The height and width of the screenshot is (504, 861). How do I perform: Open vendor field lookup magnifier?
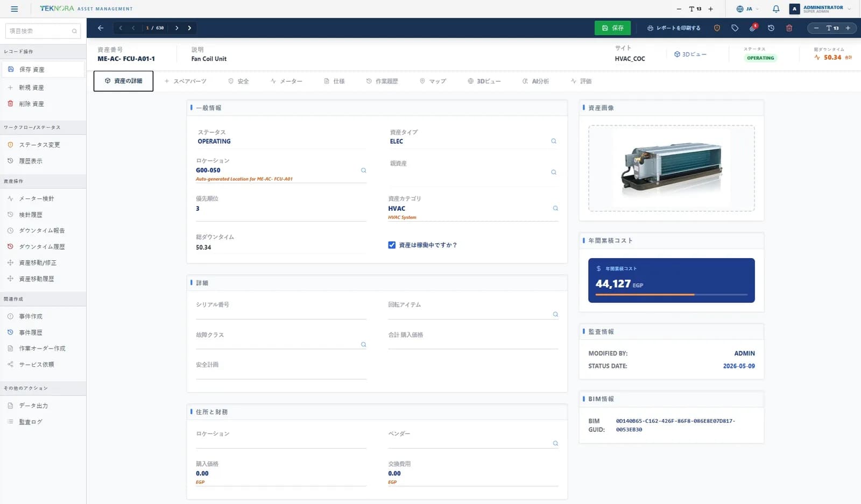[555, 443]
